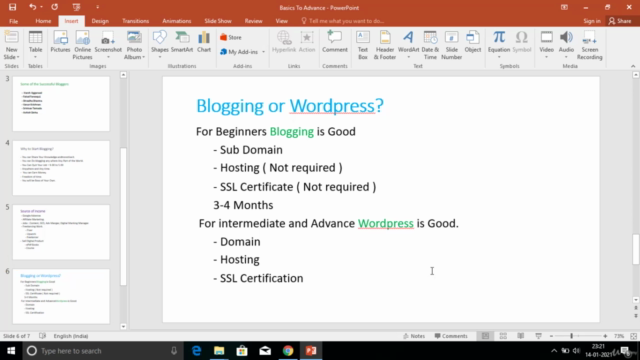Switch to the Home tab
640x360 pixels.
(x=43, y=21)
